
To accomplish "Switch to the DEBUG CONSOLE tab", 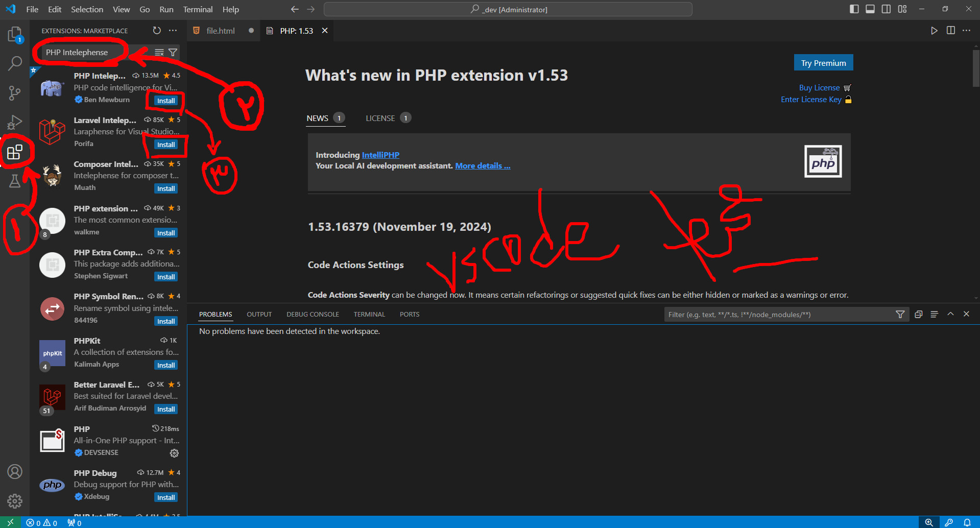I will tap(313, 315).
